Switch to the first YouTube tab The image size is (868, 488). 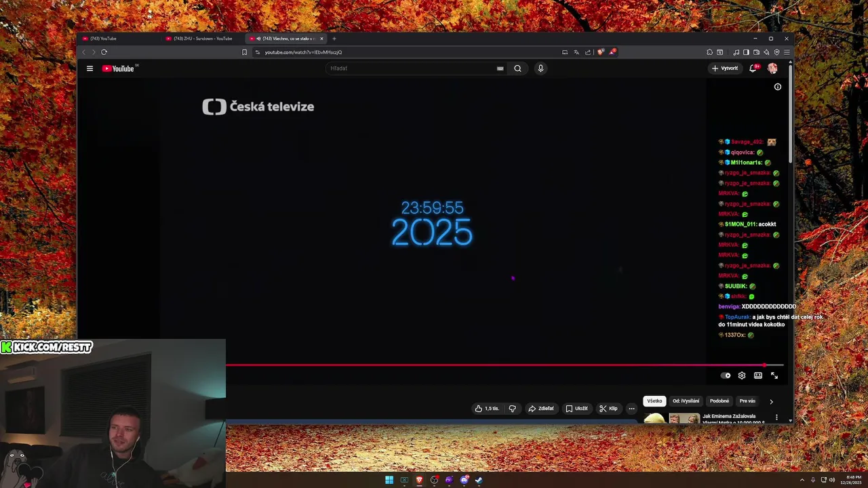click(119, 39)
